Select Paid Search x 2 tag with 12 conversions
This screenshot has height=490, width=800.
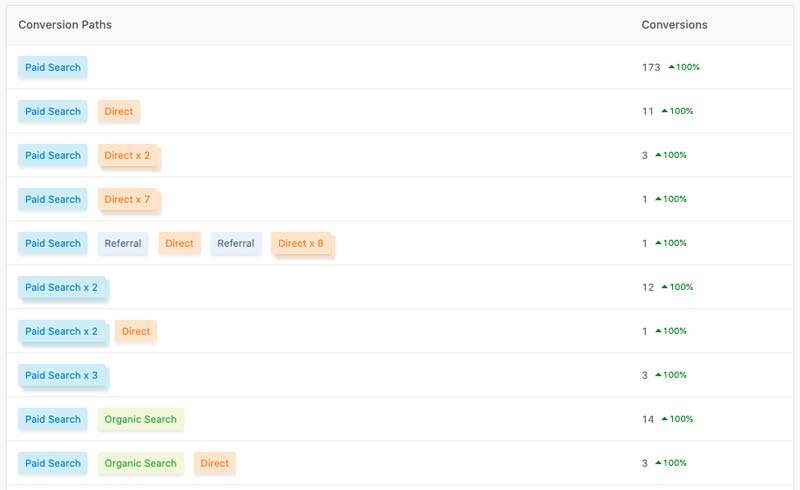(x=62, y=288)
